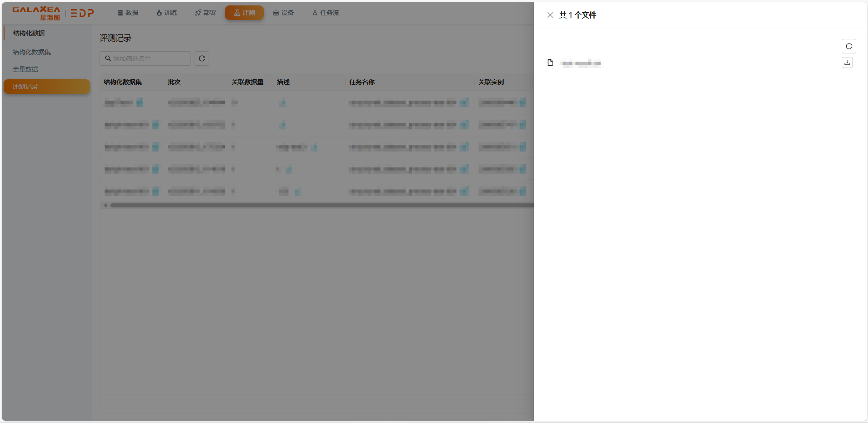Go to the 部署 tab

pyautogui.click(x=205, y=13)
